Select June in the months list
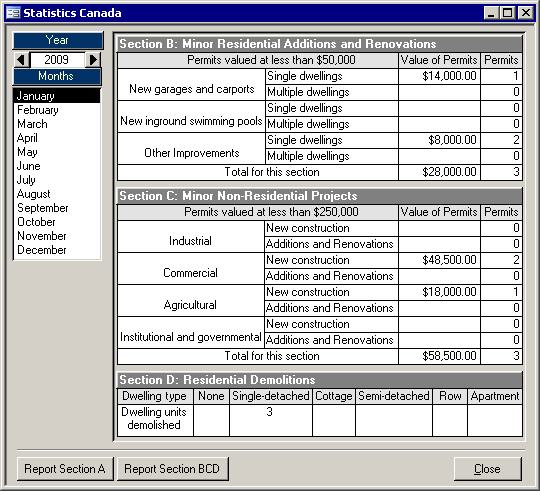 click(x=57, y=166)
